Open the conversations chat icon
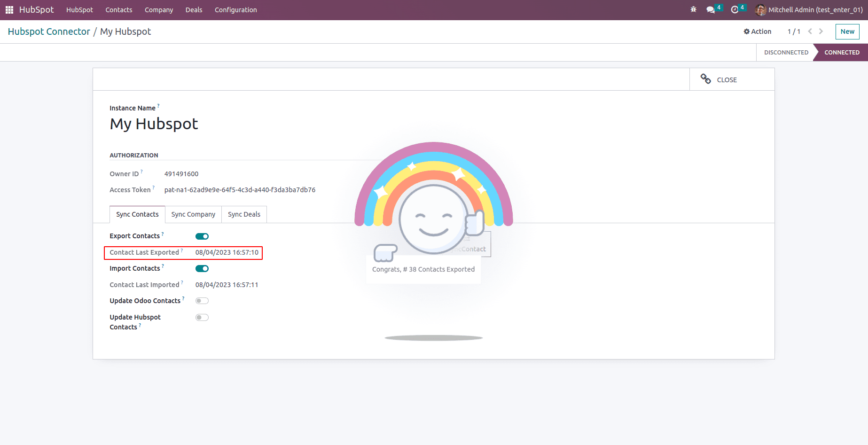This screenshot has height=445, width=868. pos(711,10)
